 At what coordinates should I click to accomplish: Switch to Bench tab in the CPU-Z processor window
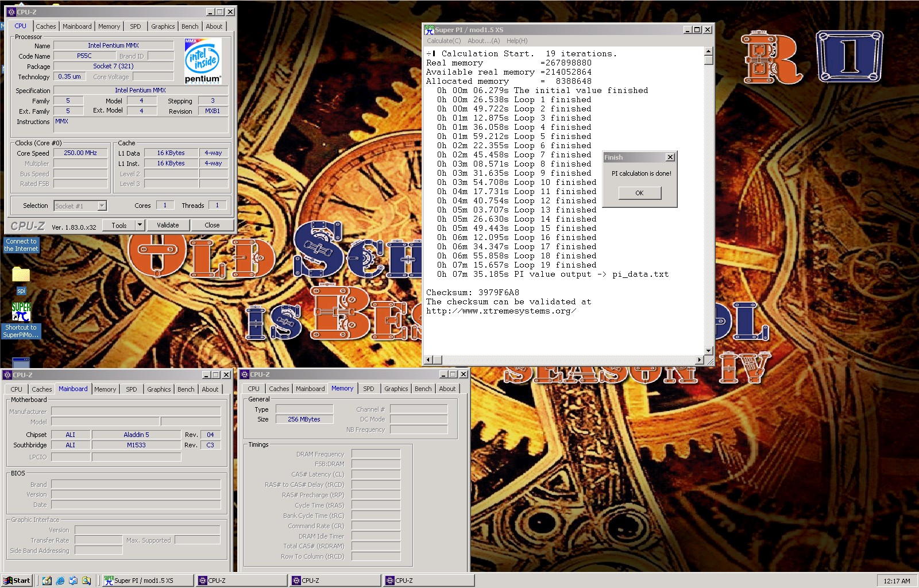coord(190,26)
